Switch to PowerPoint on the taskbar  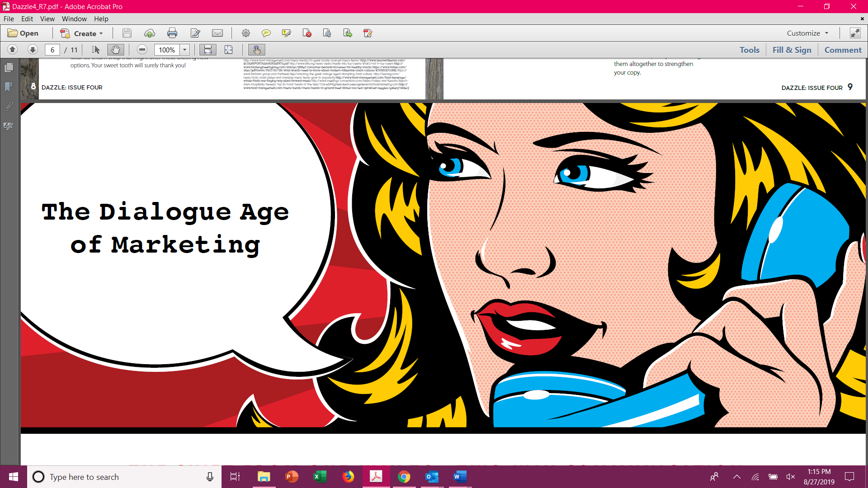tap(292, 477)
